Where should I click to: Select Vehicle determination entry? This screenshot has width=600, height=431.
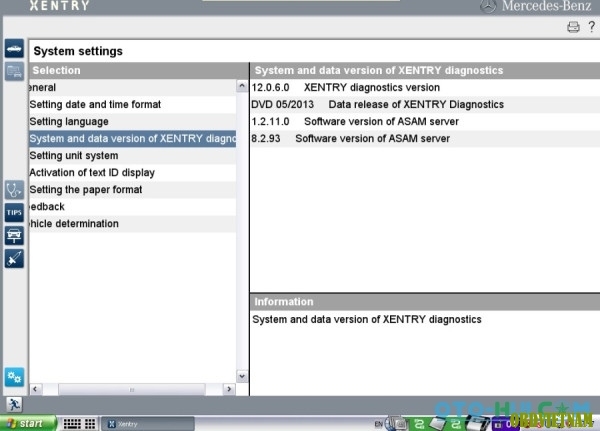(132, 224)
